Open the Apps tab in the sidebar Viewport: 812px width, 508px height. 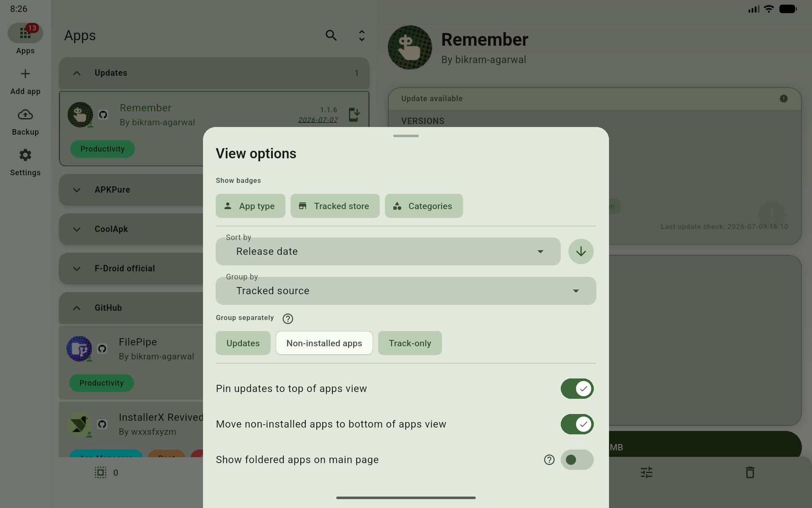(x=25, y=39)
